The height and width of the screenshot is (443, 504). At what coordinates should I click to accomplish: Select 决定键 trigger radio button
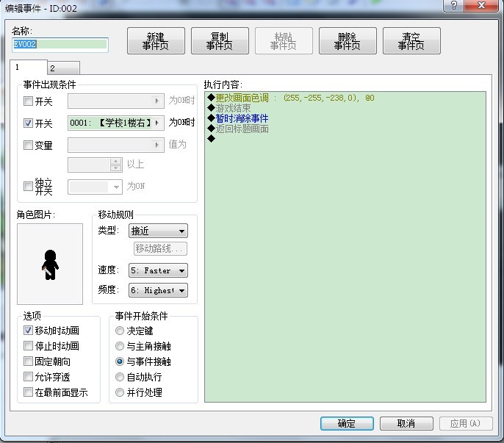[x=120, y=331]
